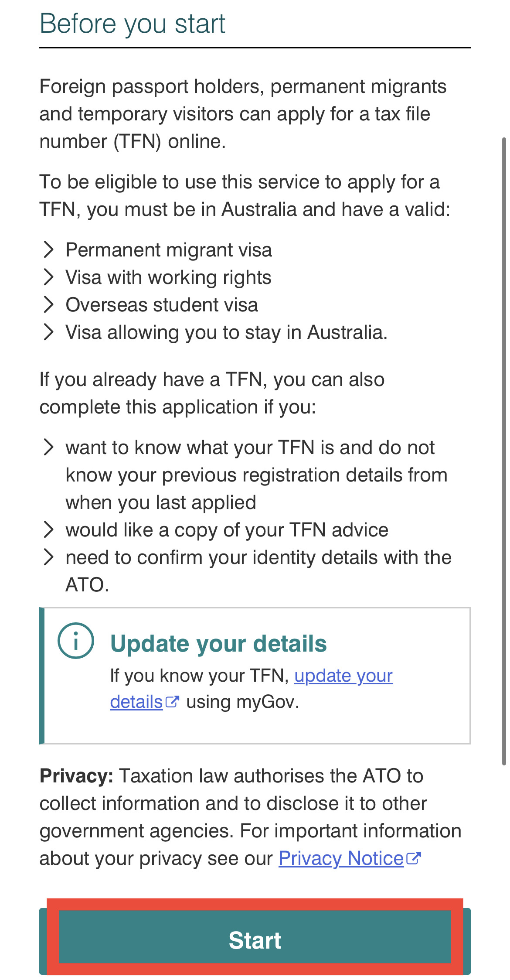510x980 pixels.
Task: Click chevron beside 'would like a copy'
Action: (x=49, y=530)
